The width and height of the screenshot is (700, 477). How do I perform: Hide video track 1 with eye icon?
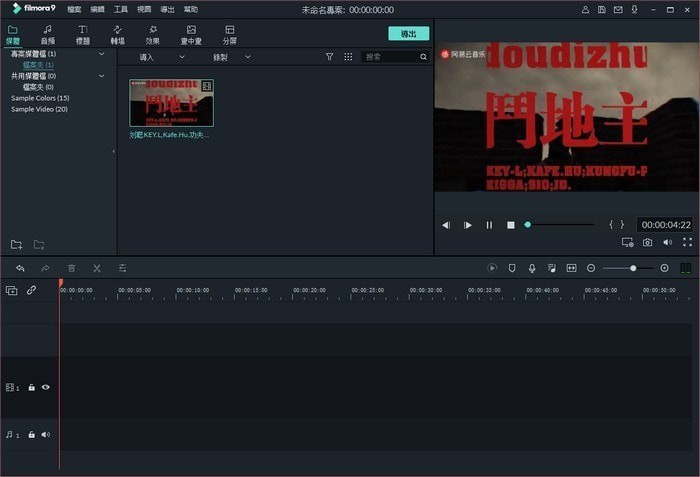click(x=45, y=387)
